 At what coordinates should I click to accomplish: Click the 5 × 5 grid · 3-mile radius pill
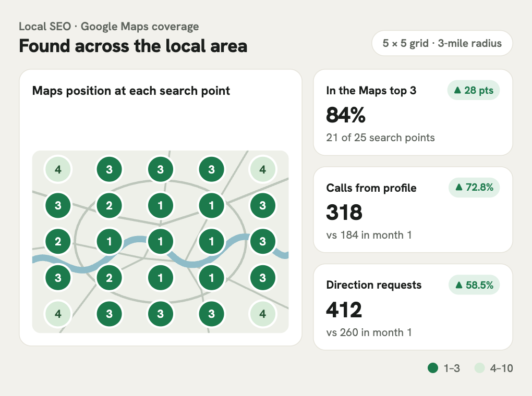pos(442,43)
